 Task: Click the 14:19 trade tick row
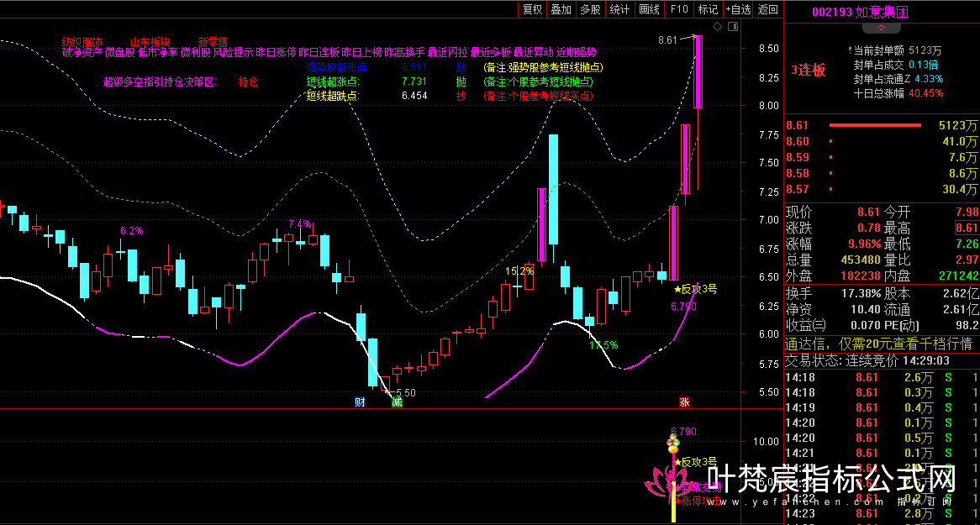click(882, 409)
